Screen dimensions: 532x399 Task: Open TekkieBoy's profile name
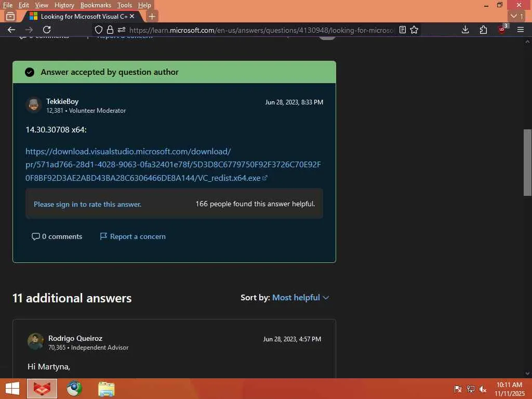tap(62, 101)
